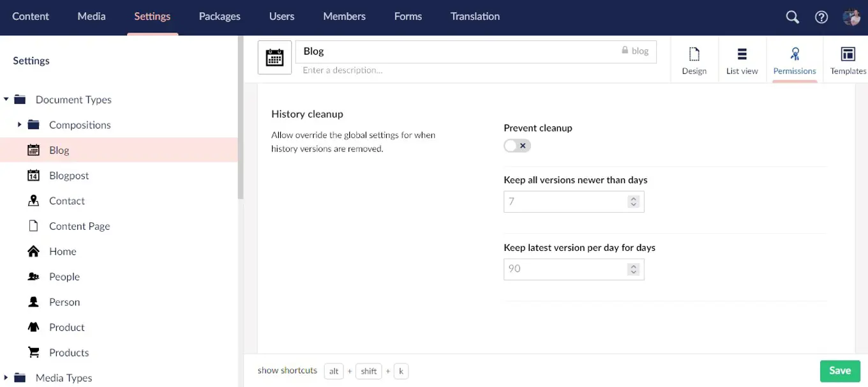
Task: Switch to the List view tab
Action: [742, 59]
